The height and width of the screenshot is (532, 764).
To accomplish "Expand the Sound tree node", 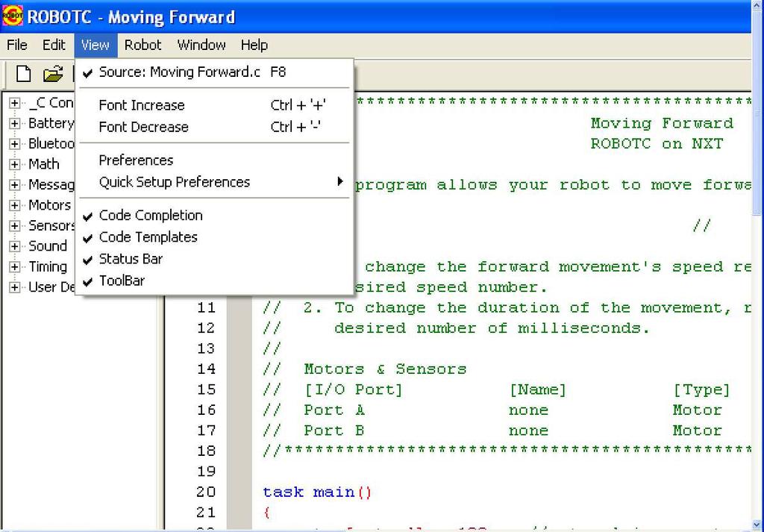I will click(x=15, y=246).
